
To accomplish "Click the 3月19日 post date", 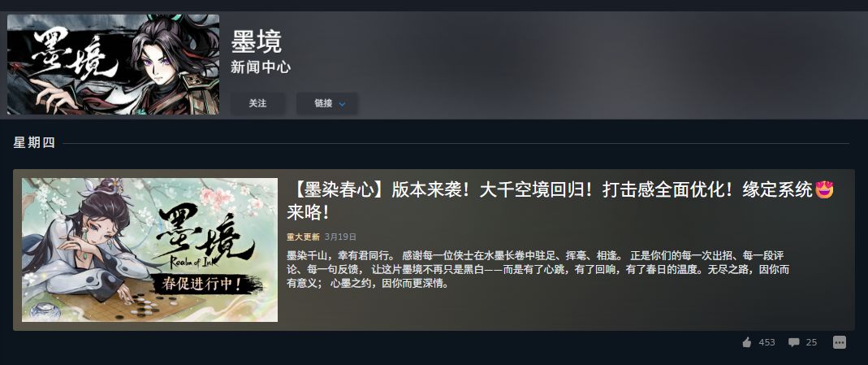I will (340, 237).
